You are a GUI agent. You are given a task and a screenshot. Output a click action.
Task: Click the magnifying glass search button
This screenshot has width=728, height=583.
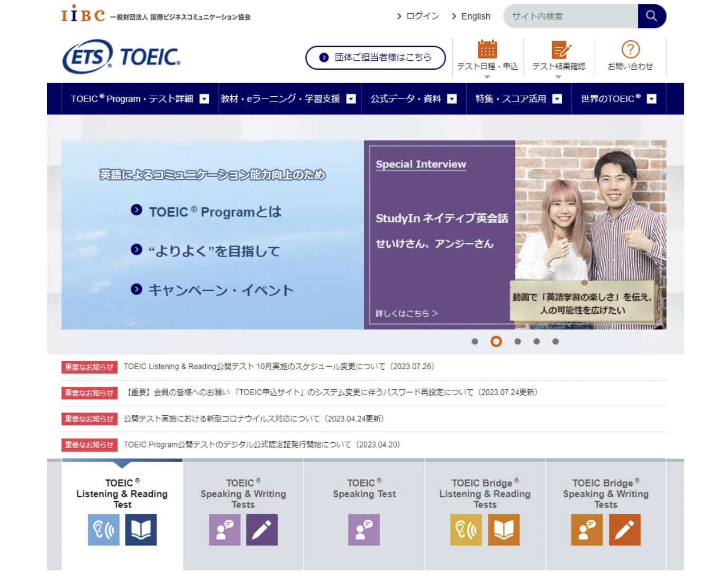pos(651,16)
